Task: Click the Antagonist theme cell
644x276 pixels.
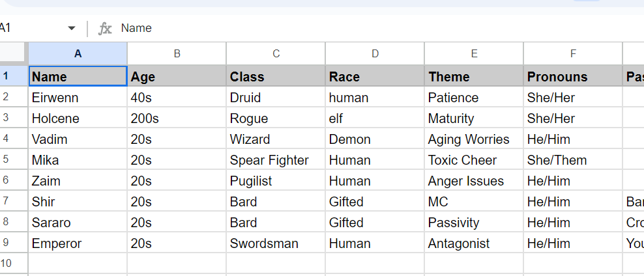Action: (473, 243)
